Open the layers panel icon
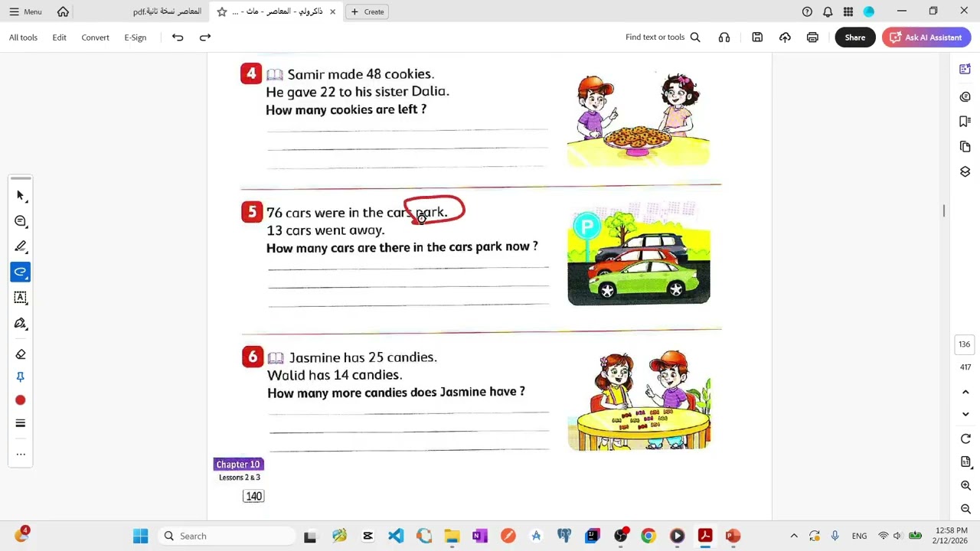980x551 pixels. click(x=965, y=171)
